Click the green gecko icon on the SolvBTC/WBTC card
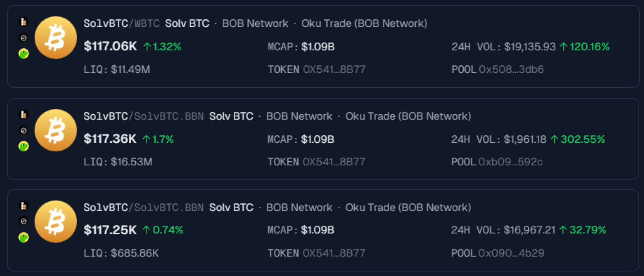Image resolution: width=644 pixels, height=276 pixels. click(x=24, y=53)
